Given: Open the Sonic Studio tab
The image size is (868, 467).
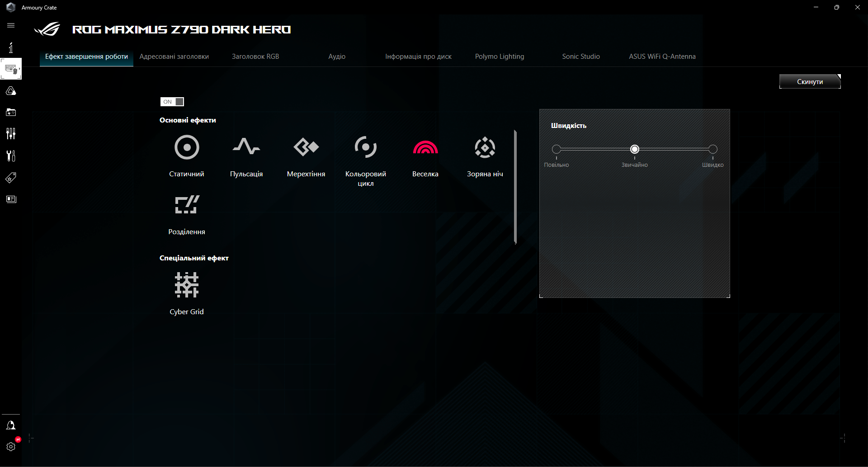Looking at the screenshot, I should pyautogui.click(x=580, y=56).
